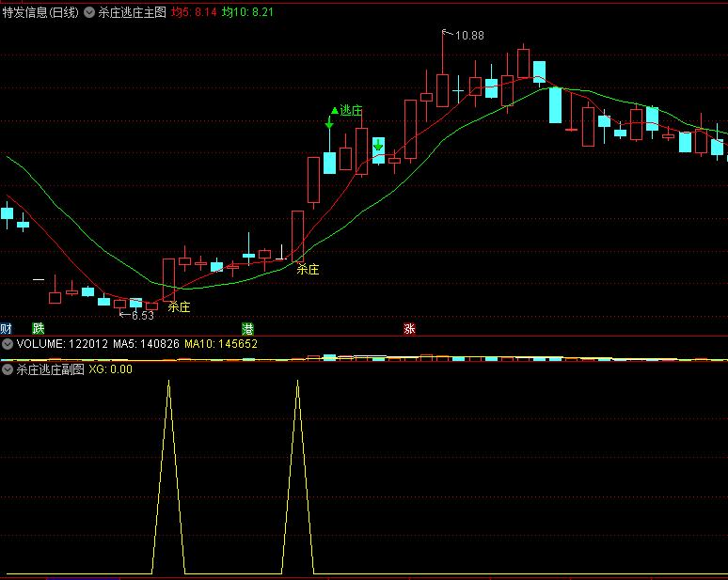
Task: Open the main chart indicator dropdown arrow
Action: point(89,12)
